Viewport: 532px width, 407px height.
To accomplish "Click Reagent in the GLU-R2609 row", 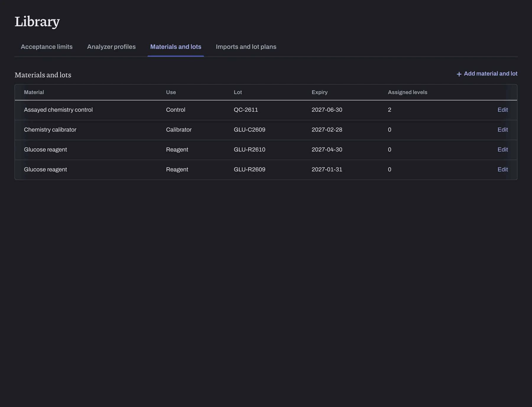I will (177, 170).
